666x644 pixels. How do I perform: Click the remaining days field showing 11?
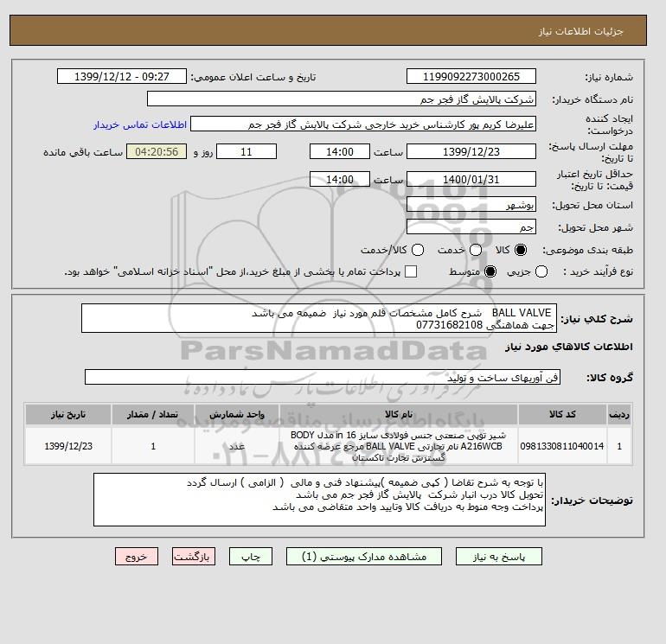247,151
